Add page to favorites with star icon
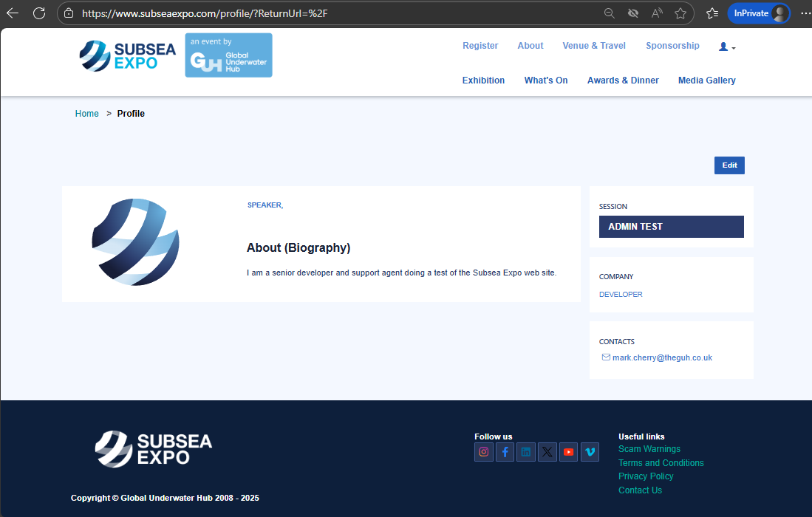Image resolution: width=812 pixels, height=517 pixels. tap(680, 13)
